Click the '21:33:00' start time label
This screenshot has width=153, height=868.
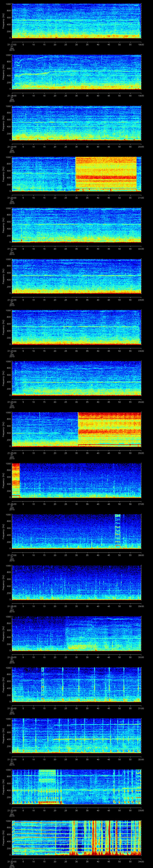point(12,861)
